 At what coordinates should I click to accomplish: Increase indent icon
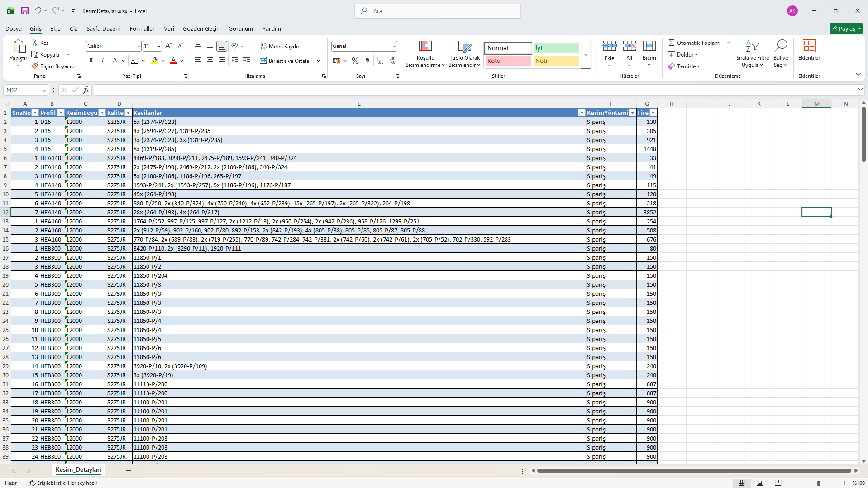247,61
